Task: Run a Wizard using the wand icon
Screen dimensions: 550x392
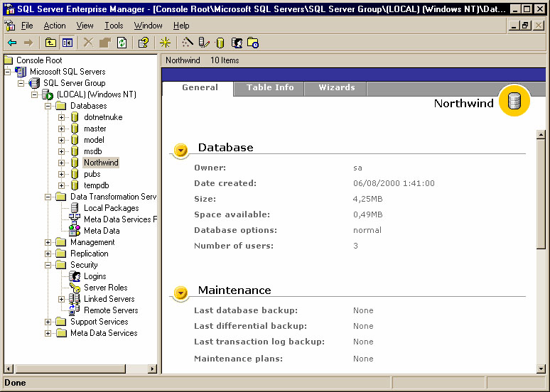Action: (x=188, y=43)
